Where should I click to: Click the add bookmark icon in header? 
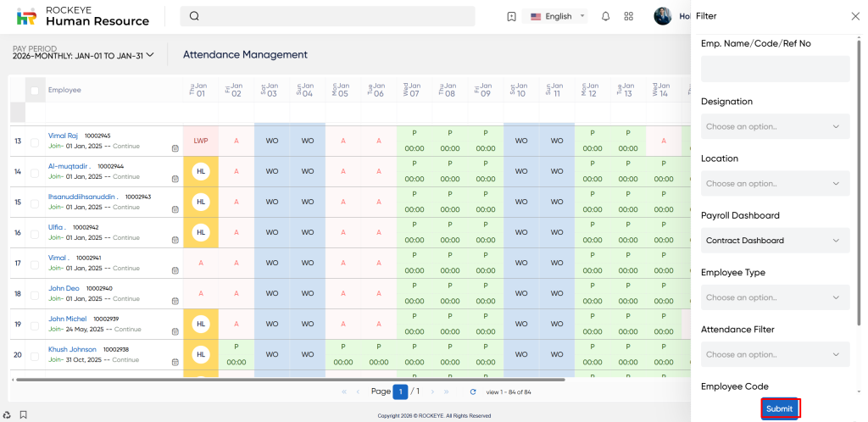511,16
